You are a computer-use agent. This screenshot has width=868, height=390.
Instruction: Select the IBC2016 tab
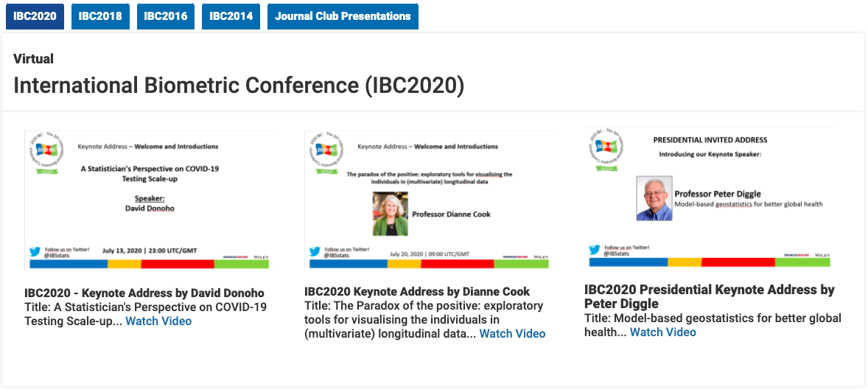(x=166, y=16)
